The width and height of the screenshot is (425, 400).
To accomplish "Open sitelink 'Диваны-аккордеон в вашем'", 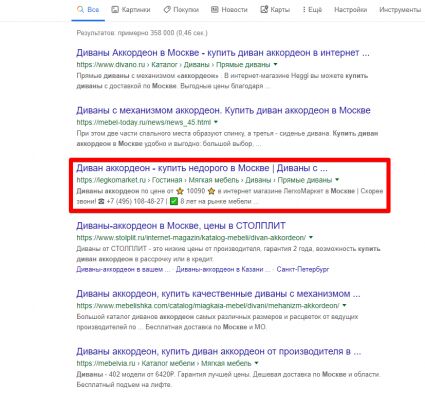I will pos(123,269).
